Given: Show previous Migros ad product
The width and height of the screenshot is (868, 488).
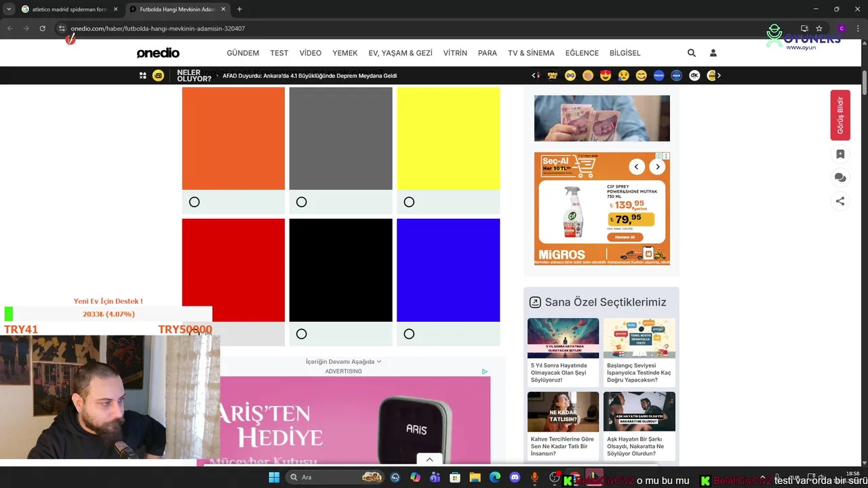Looking at the screenshot, I should 636,166.
